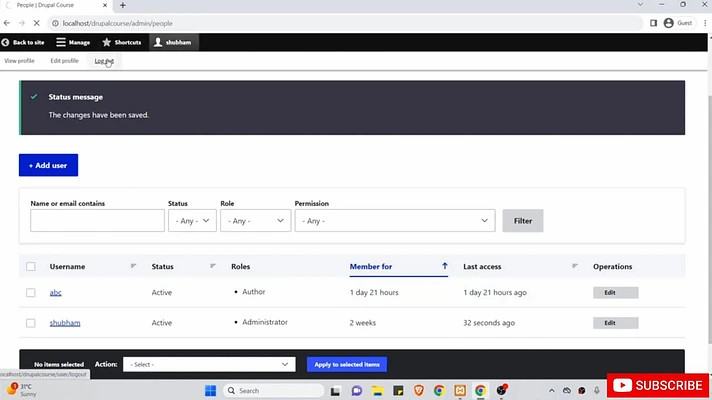Toggle the browser side panel icon
Image resolution: width=712 pixels, height=400 pixels.
(x=653, y=23)
